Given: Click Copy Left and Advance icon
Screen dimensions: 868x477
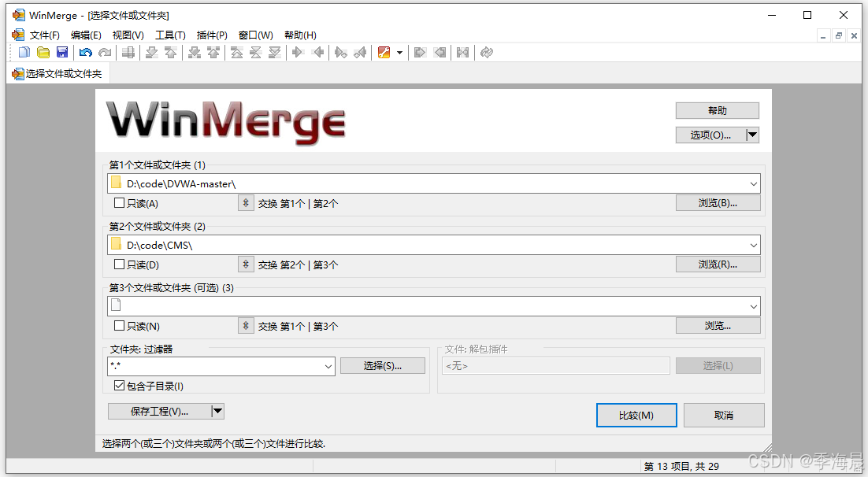Looking at the screenshot, I should coord(361,53).
